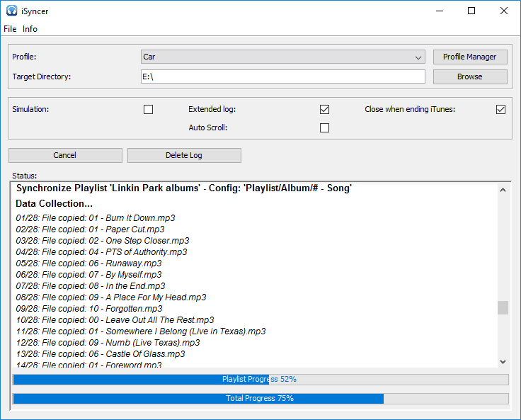Select log line '07 - By Myself.mp3'
The width and height of the screenshot is (521, 420).
click(88, 275)
